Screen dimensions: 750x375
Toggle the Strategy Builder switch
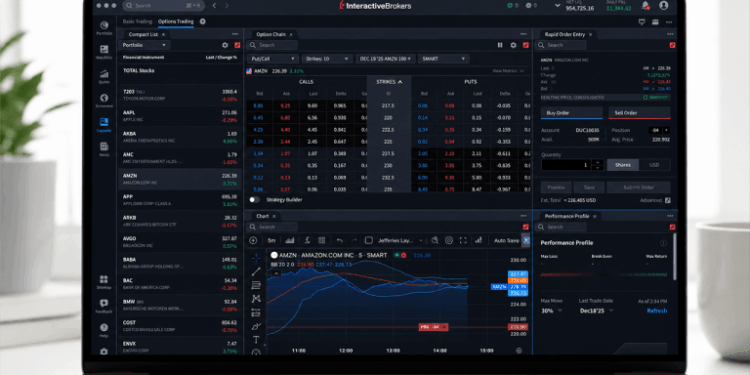[254, 199]
